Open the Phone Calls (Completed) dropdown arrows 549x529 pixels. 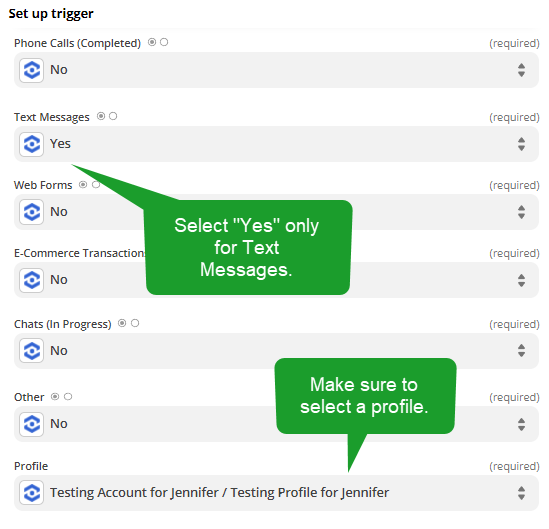click(521, 70)
